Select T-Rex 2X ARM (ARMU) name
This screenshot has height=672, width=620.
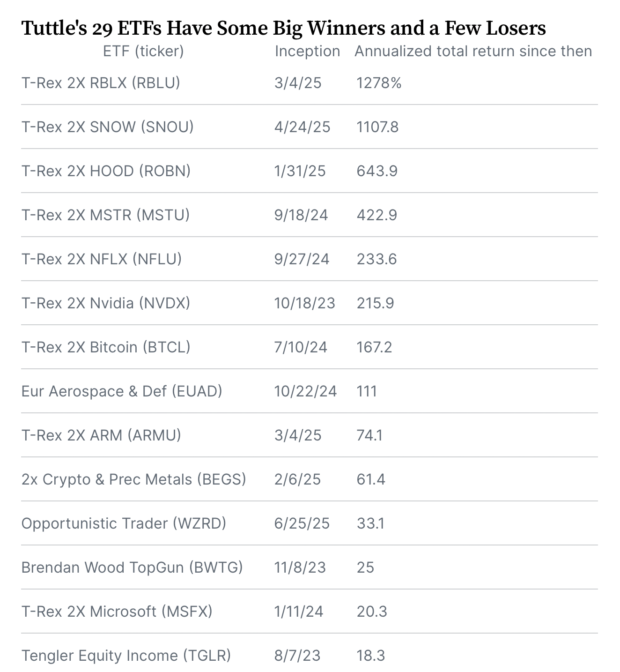pos(101,435)
